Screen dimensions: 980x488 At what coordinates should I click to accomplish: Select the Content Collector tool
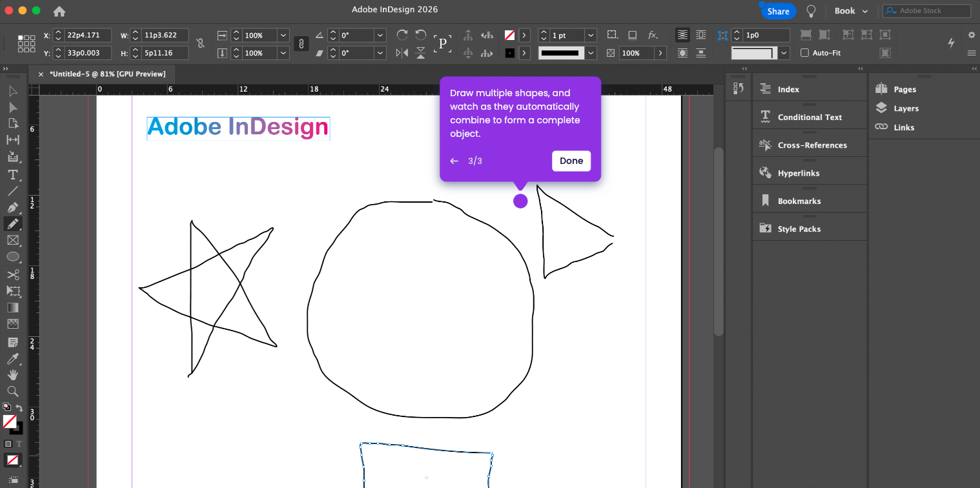[12, 156]
